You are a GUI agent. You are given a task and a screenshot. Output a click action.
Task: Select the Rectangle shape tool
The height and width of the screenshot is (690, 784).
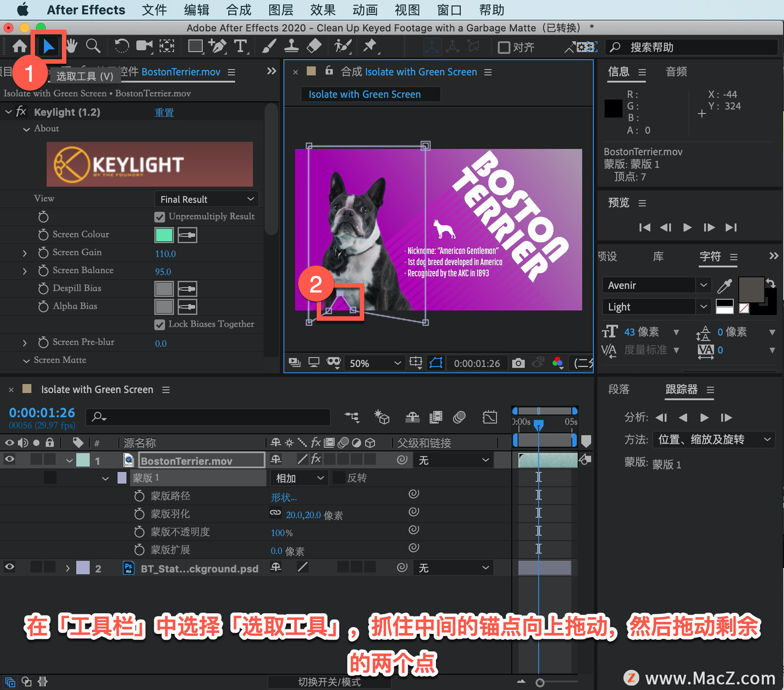pyautogui.click(x=196, y=46)
